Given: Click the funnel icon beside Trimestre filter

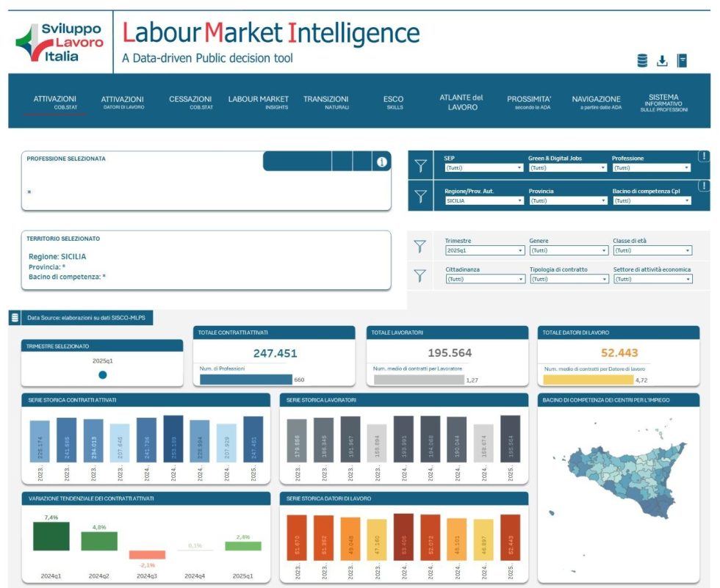Looking at the screenshot, I should click(420, 247).
